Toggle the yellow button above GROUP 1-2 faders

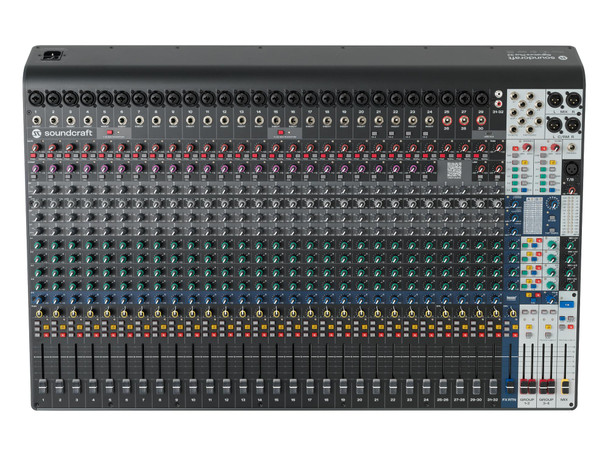coord(529,328)
